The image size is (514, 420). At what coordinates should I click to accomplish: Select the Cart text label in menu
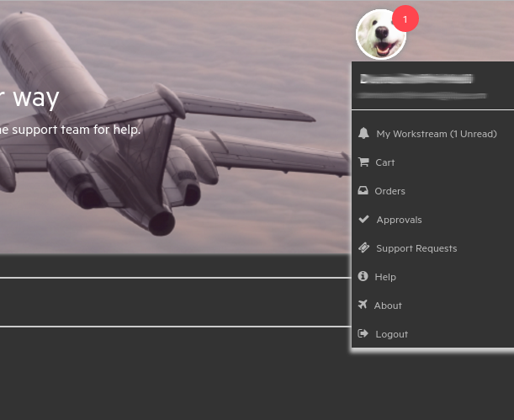point(384,162)
